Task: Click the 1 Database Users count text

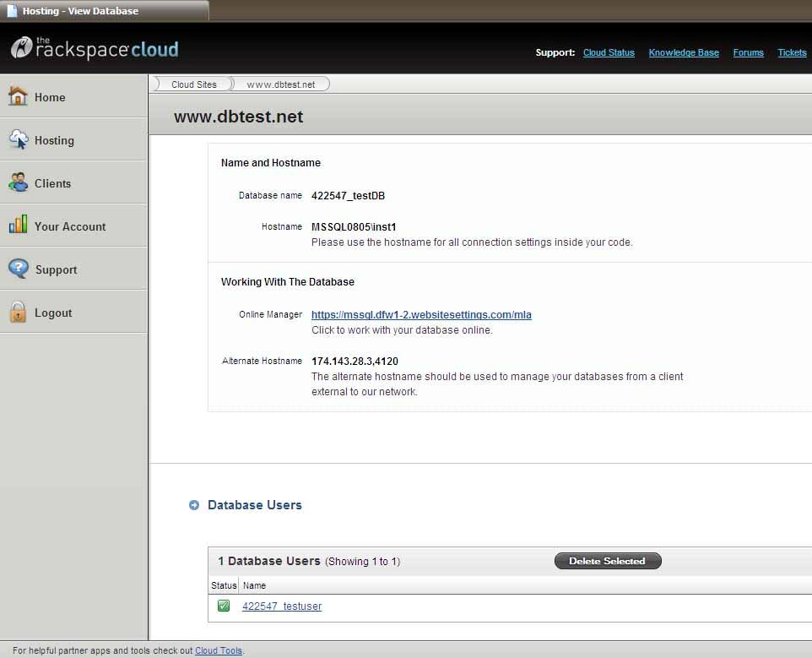Action: (x=268, y=561)
